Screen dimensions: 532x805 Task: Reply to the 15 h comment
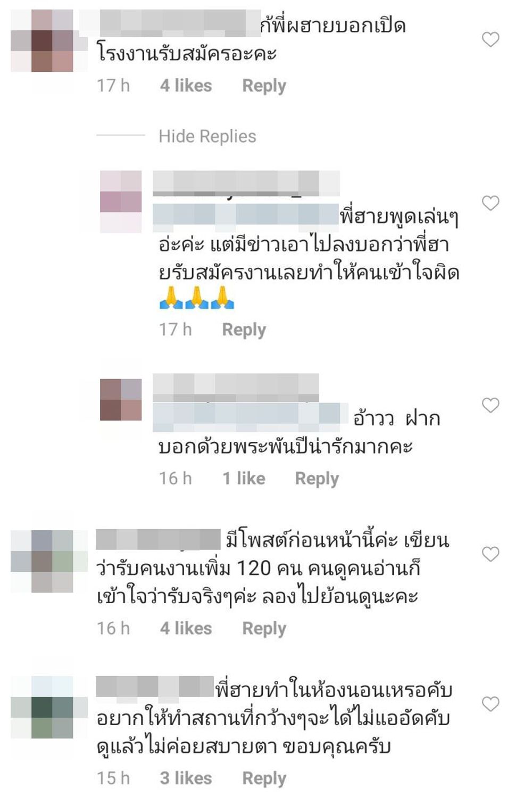264,778
